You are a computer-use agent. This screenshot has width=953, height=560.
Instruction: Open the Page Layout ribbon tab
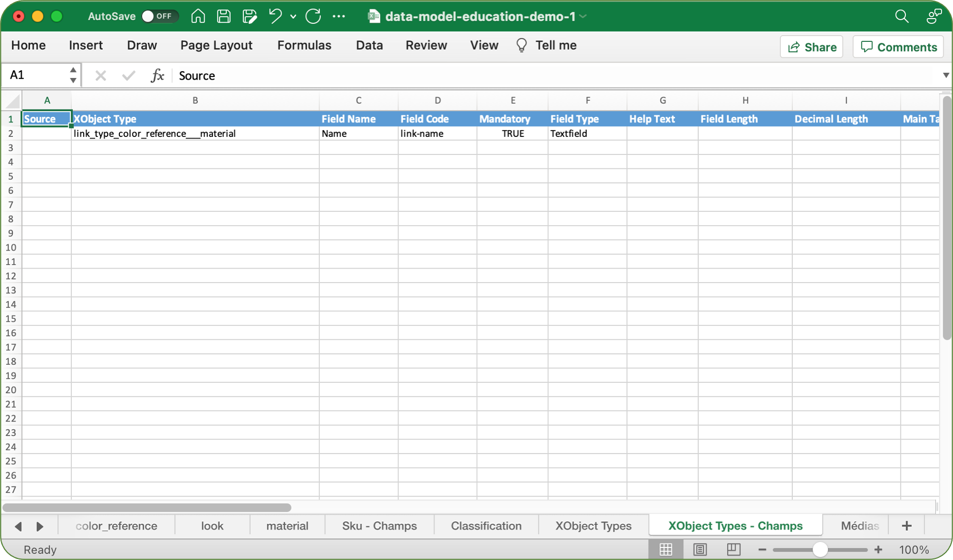click(216, 45)
